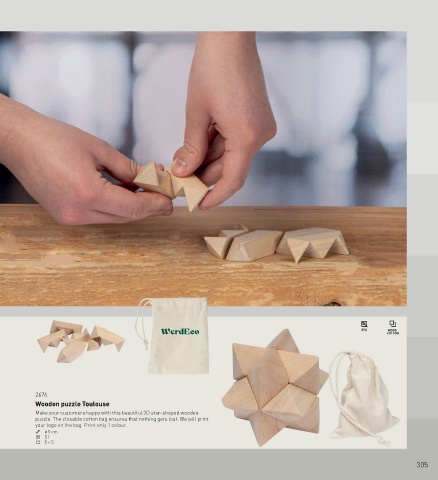Click the WerdEco logo on the bag
Viewport: 438px width, 480px height.
180,331
